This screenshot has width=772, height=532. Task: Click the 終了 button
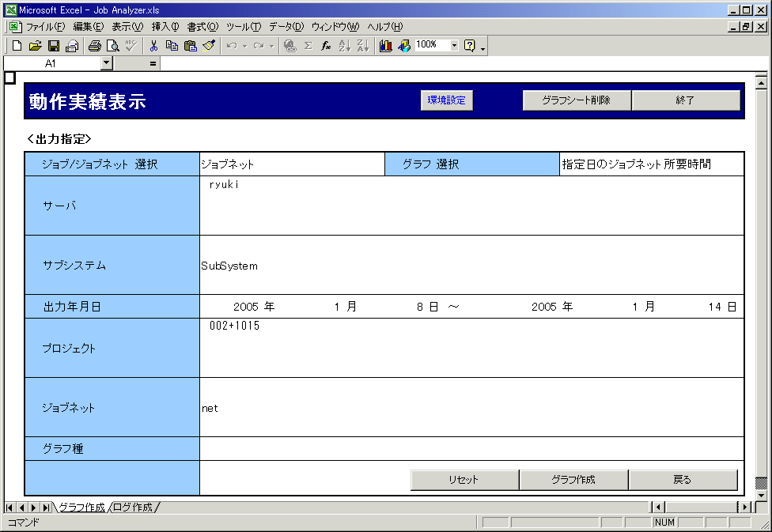[x=685, y=100]
